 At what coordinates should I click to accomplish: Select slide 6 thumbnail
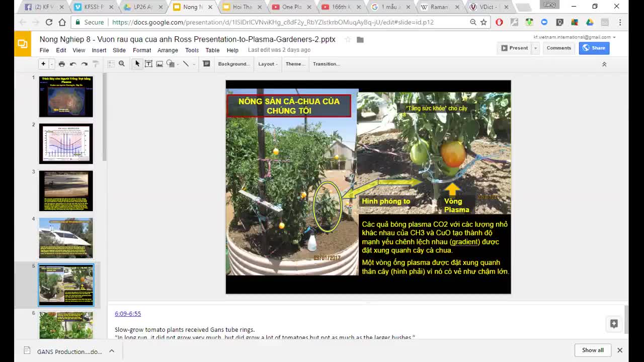click(66, 325)
